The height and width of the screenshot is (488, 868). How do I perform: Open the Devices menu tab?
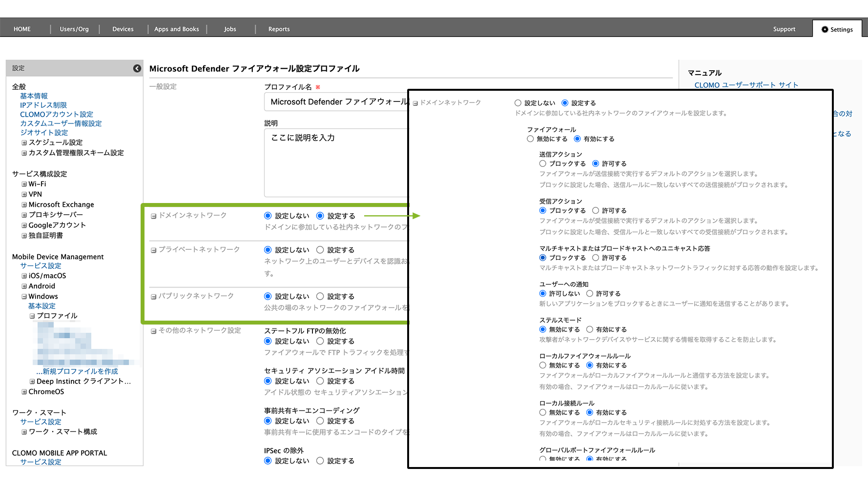pos(123,29)
